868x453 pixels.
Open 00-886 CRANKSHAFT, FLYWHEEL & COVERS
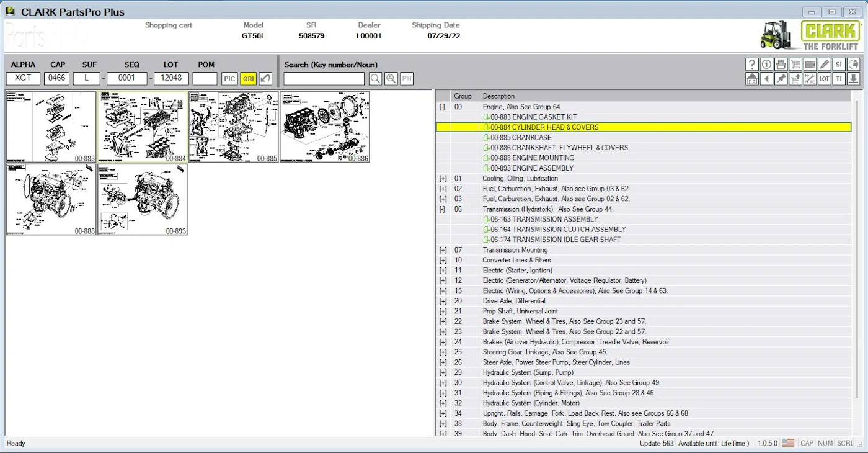pyautogui.click(x=556, y=148)
